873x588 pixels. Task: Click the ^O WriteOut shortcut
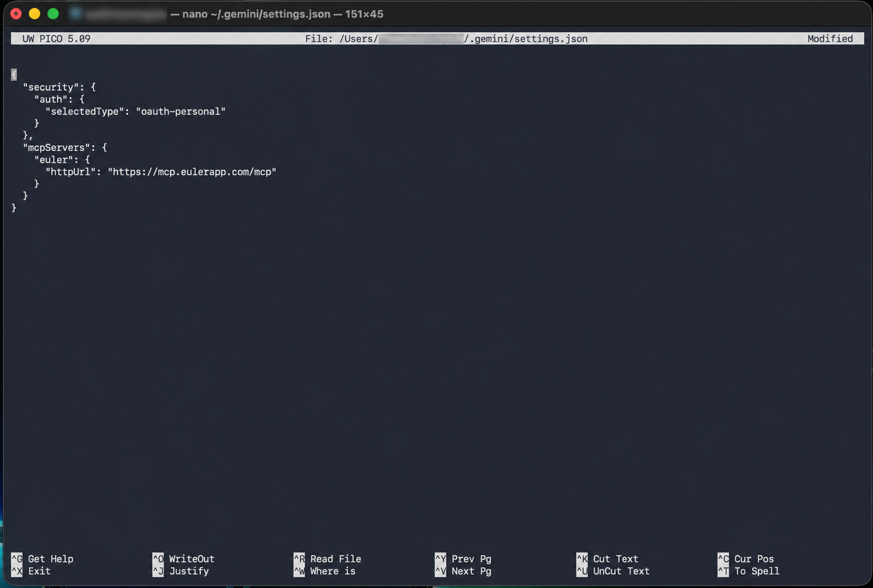183,558
